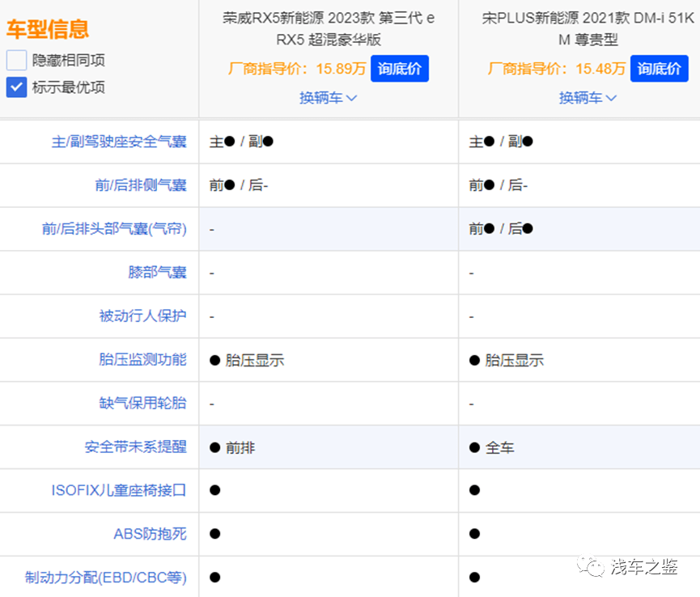Image resolution: width=700 pixels, height=597 pixels.
Task: Click the 前/后排侧气囊 row label
Action: 140,185
